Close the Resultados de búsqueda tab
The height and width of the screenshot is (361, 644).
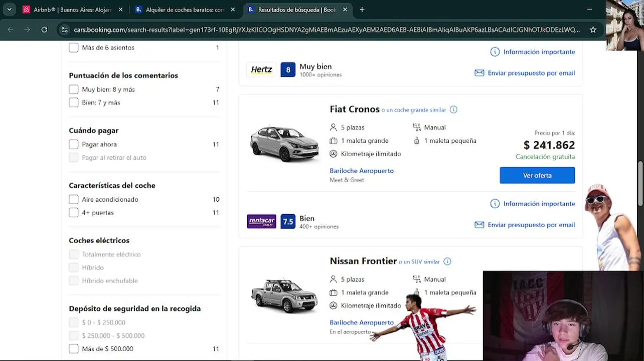[345, 10]
